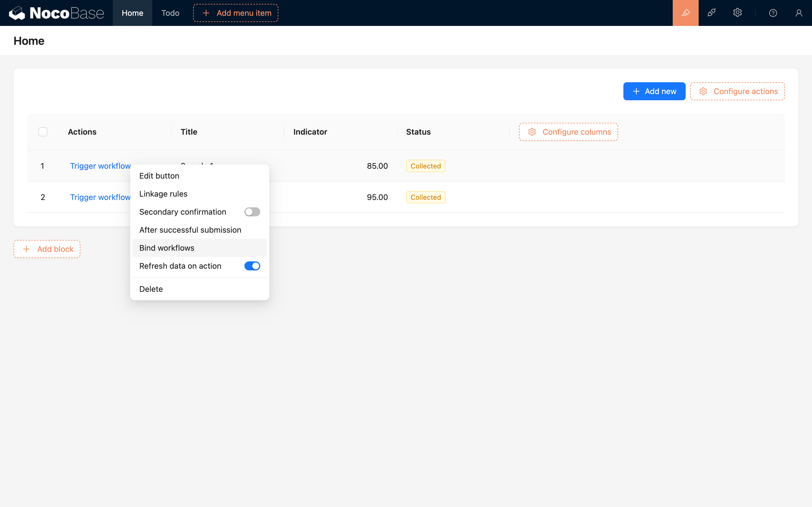Click the gear icon on Configure actions
812x507 pixels.
point(704,91)
